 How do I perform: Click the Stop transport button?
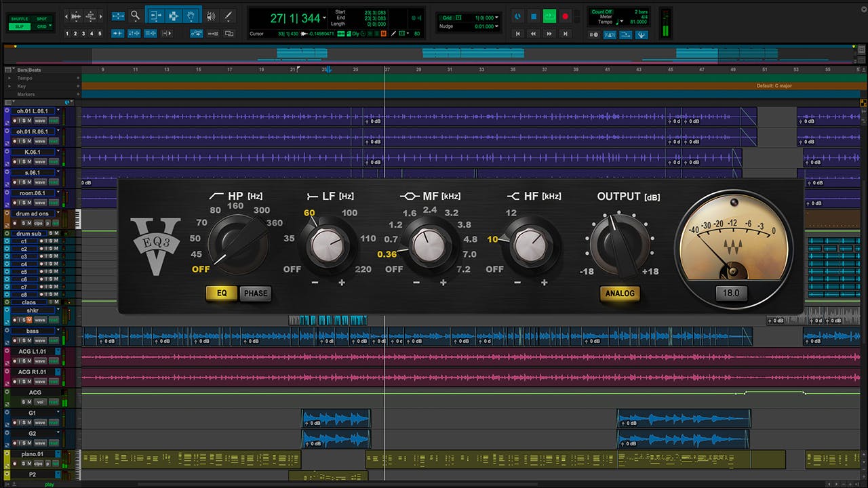pyautogui.click(x=534, y=16)
